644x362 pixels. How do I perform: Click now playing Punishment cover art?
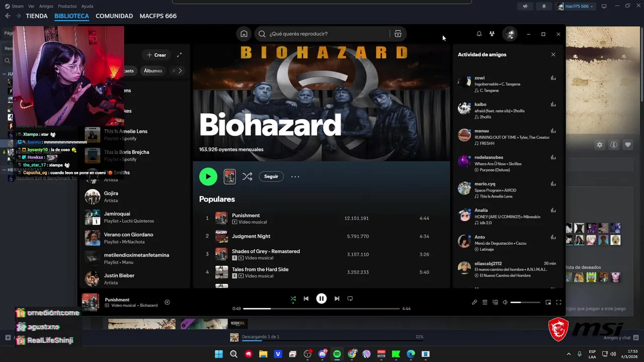(91, 302)
